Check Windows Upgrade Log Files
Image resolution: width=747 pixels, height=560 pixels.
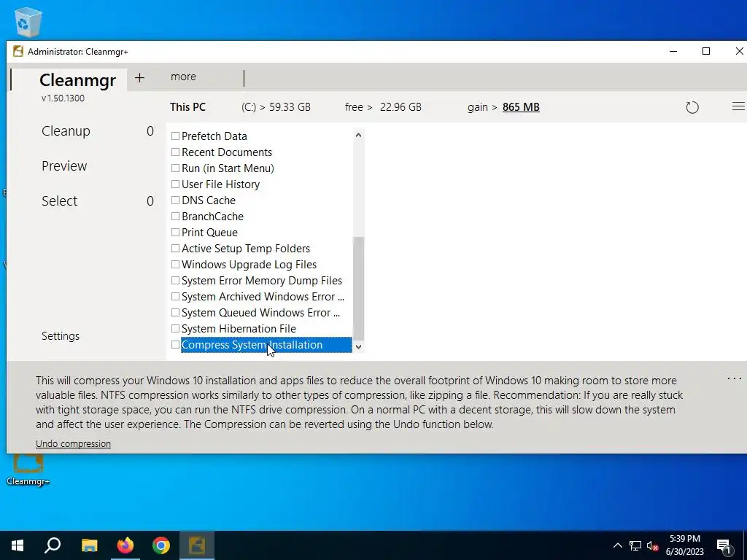[x=175, y=264]
